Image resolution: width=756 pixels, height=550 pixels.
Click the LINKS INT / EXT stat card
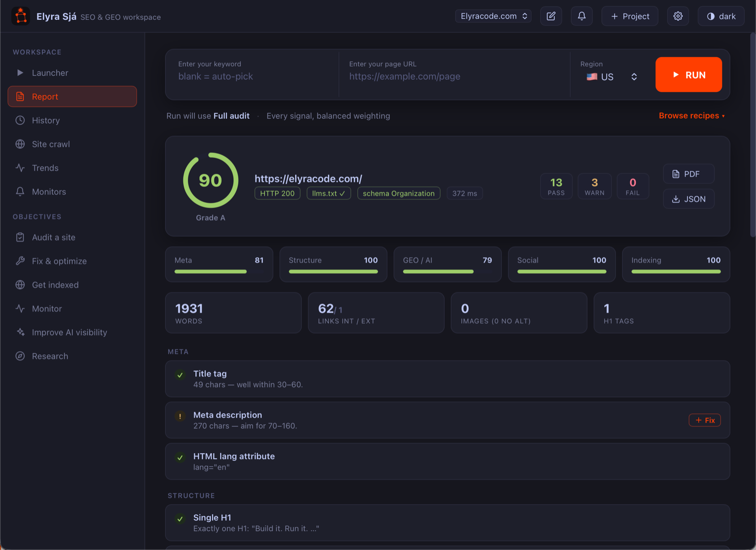376,313
